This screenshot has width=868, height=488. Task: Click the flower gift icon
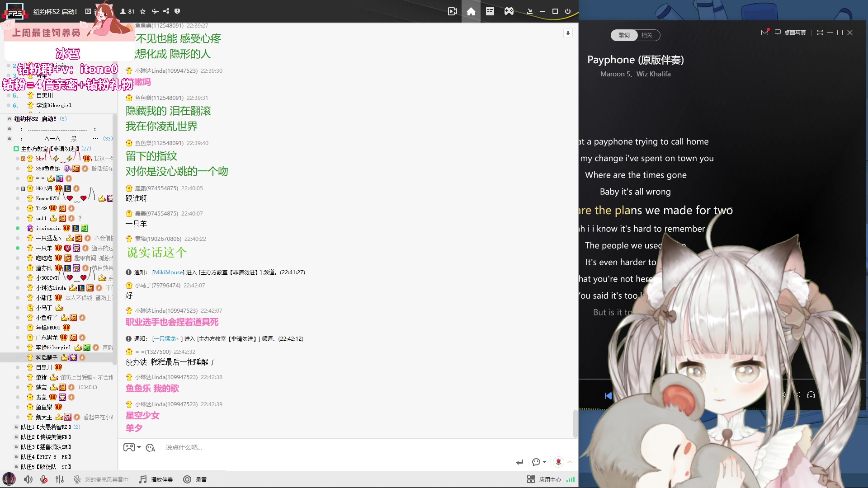[558, 462]
